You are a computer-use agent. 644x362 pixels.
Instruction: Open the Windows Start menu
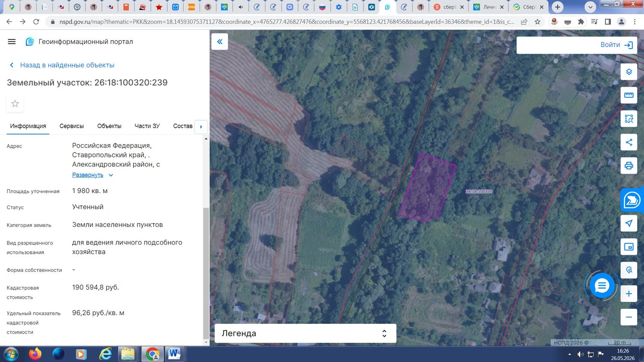(11, 354)
